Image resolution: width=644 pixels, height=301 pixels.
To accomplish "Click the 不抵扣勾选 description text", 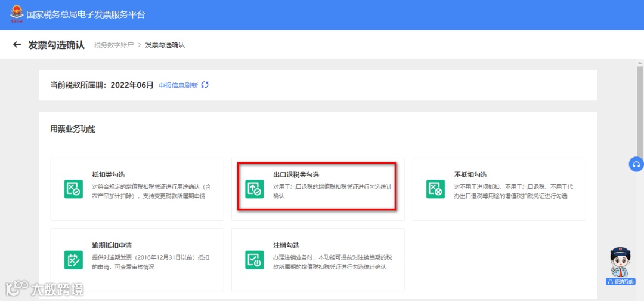I will (x=514, y=192).
